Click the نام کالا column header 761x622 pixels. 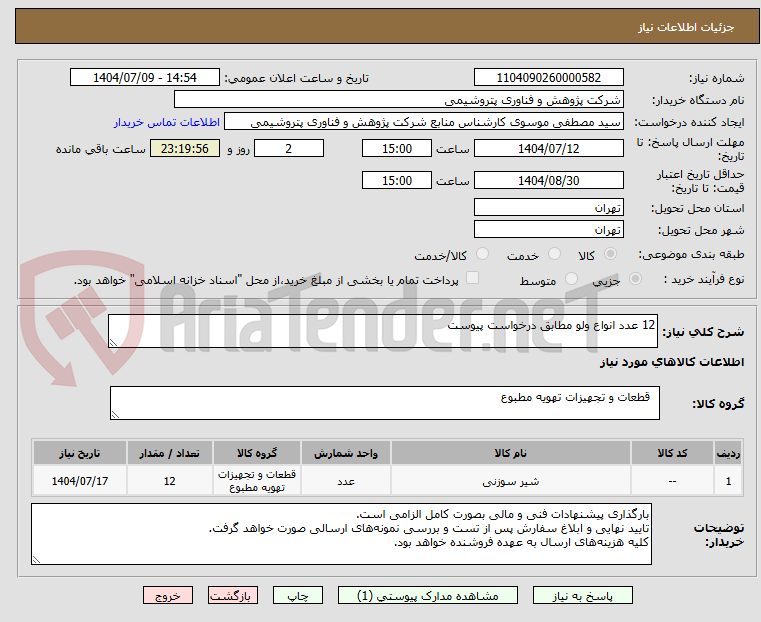point(511,453)
